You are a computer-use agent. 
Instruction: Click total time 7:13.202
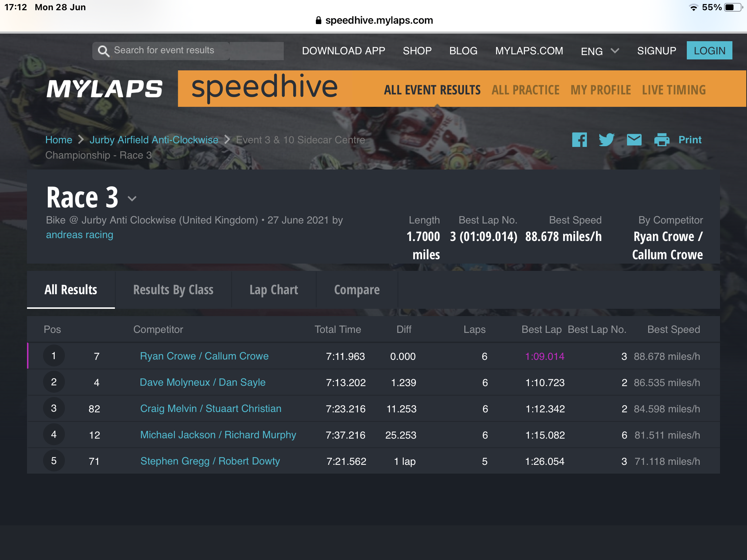(346, 383)
